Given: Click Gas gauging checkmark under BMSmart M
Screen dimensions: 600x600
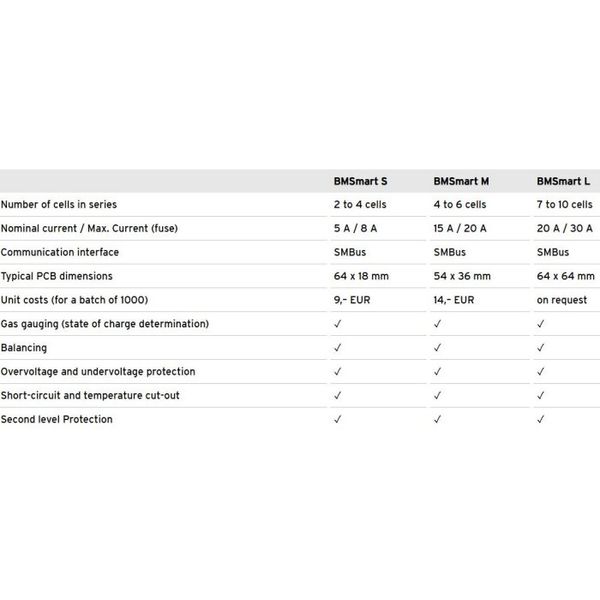Looking at the screenshot, I should (437, 324).
